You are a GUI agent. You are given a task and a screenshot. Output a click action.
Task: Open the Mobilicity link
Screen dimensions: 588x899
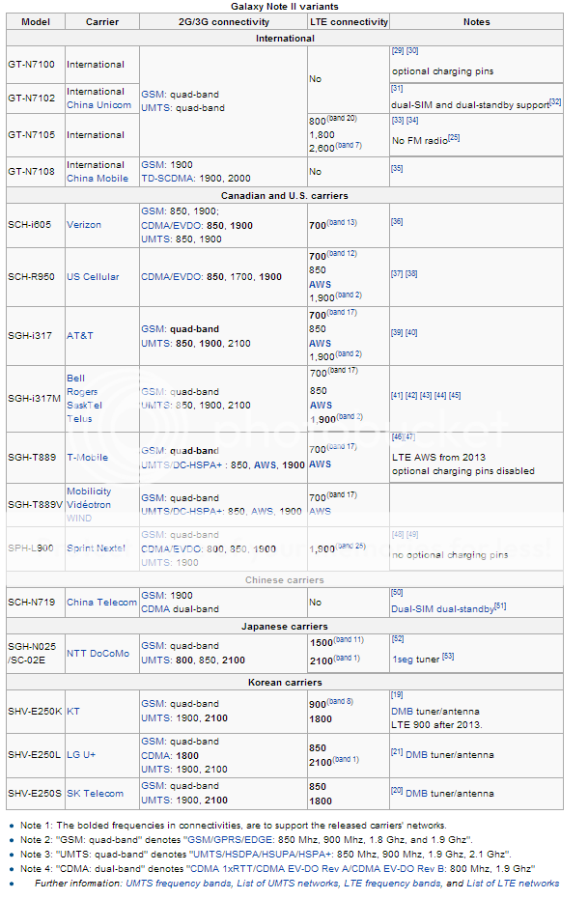click(x=89, y=492)
